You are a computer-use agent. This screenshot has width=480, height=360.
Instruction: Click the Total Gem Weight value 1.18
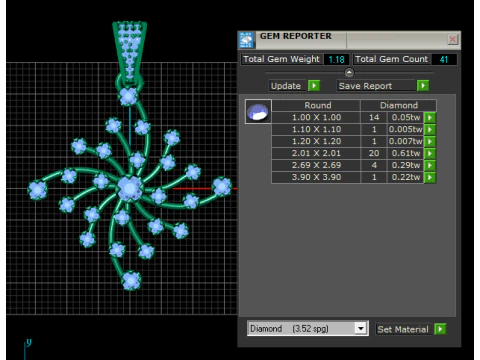coord(336,59)
